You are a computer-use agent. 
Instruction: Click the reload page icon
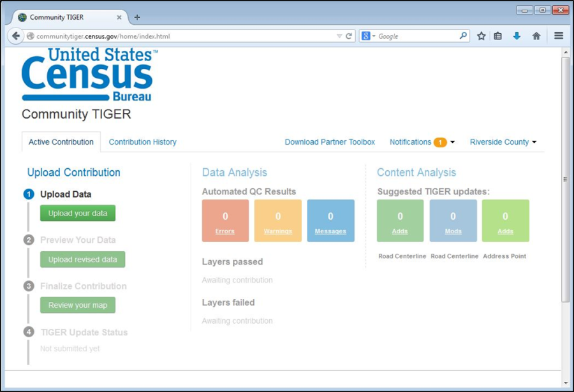(x=349, y=36)
